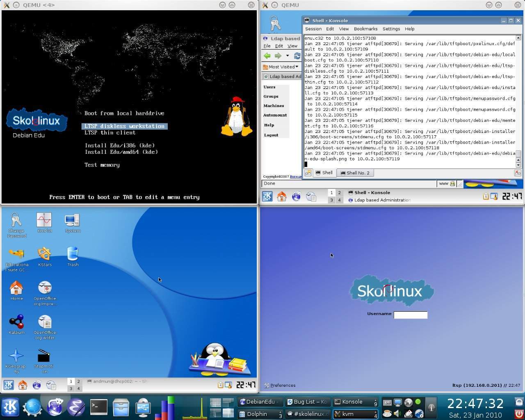Open the history dropdown arrow beside forward button
525x420 pixels.
288,56
